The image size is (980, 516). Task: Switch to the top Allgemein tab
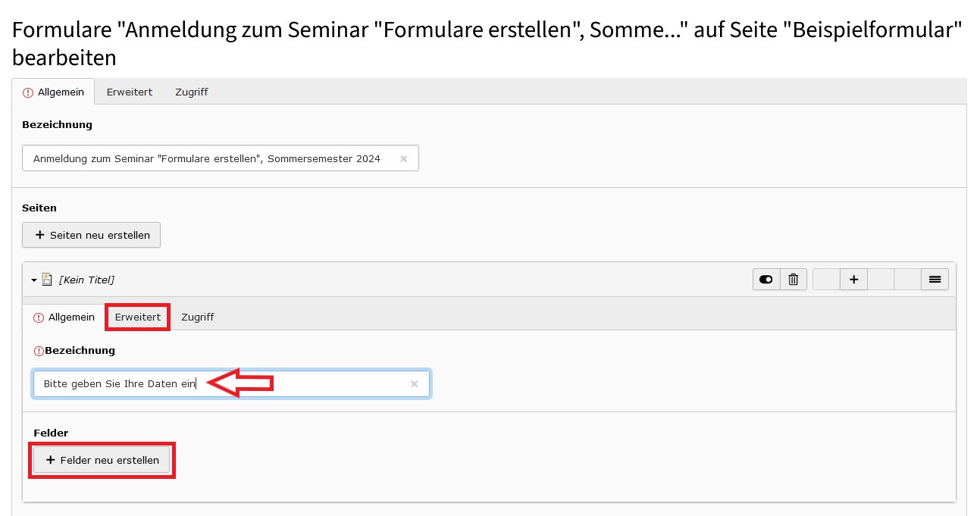pos(53,92)
